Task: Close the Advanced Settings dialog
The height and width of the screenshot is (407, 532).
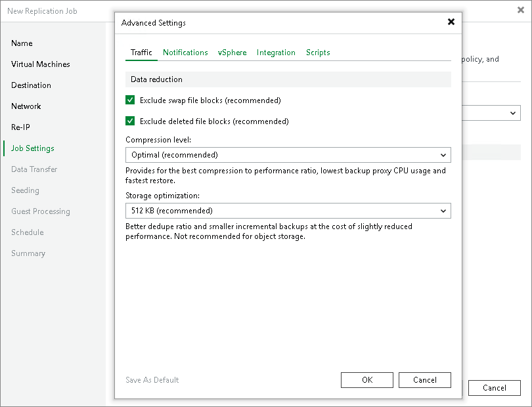Action: point(451,22)
